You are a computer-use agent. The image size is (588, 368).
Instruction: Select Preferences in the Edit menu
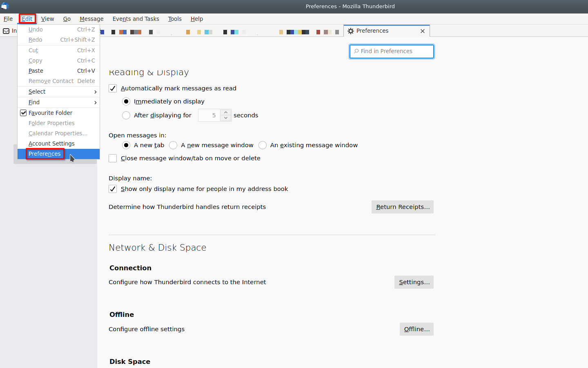pyautogui.click(x=45, y=154)
